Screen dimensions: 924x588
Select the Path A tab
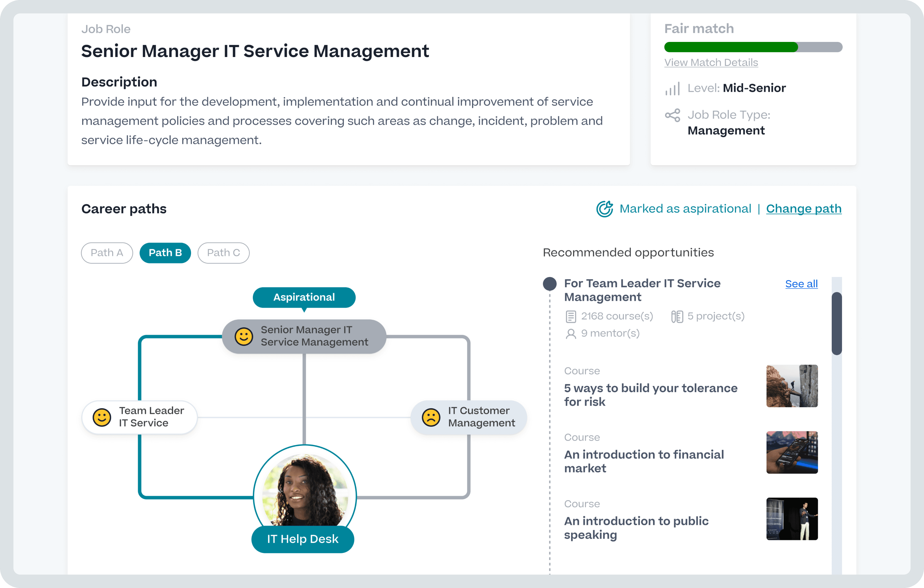(x=107, y=253)
